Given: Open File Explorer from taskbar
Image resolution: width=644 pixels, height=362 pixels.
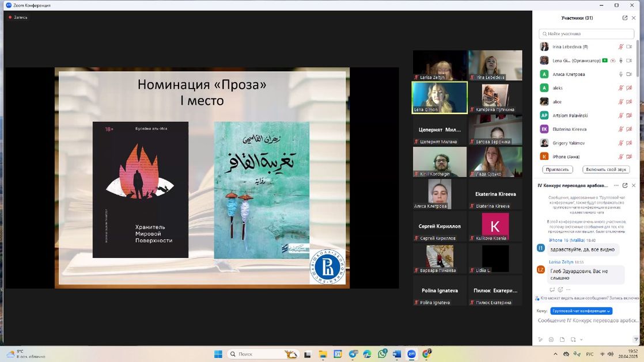Looking at the screenshot, I should pyautogui.click(x=323, y=354).
